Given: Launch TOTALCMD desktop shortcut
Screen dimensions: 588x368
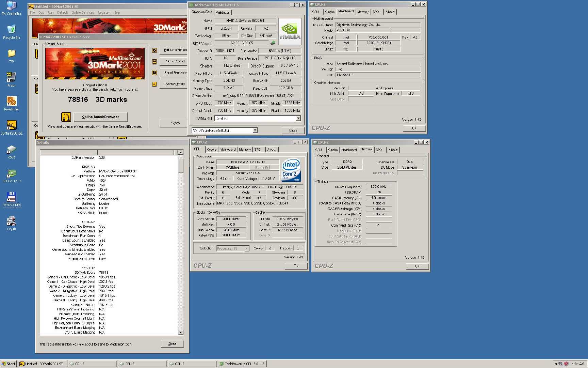Looking at the screenshot, I should (12, 199).
